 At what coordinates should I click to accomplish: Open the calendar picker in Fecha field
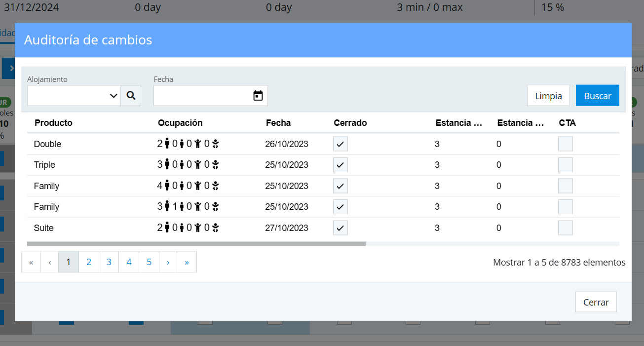[x=258, y=96]
